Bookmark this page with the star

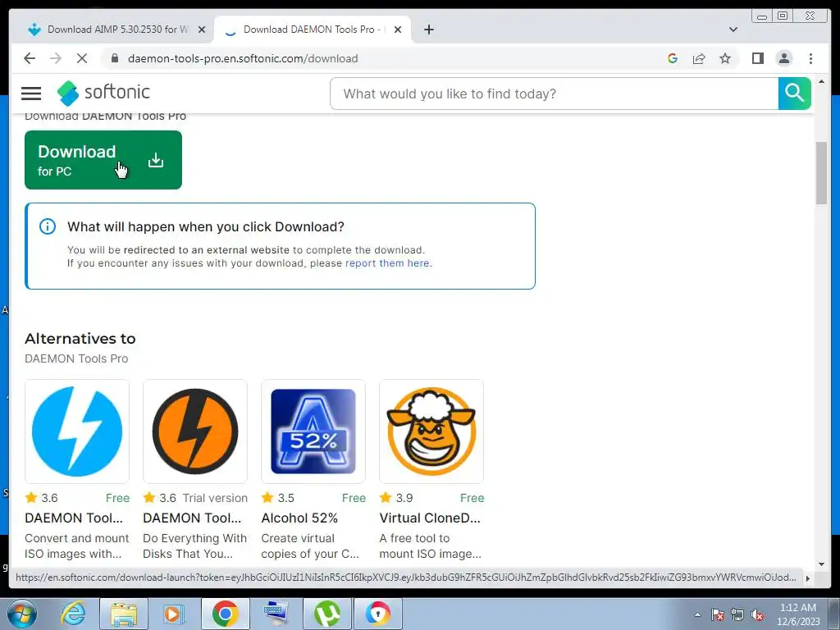coord(725,58)
